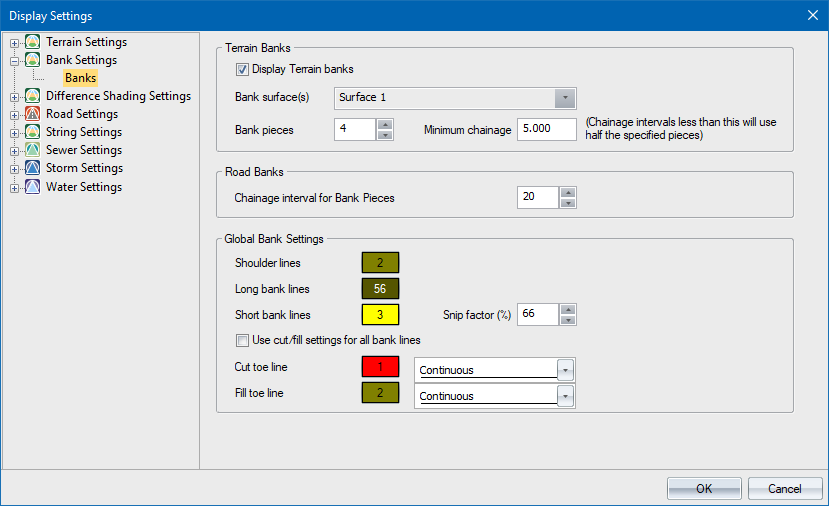Click the Terrain Settings tree icon
The image size is (829, 506).
[32, 42]
